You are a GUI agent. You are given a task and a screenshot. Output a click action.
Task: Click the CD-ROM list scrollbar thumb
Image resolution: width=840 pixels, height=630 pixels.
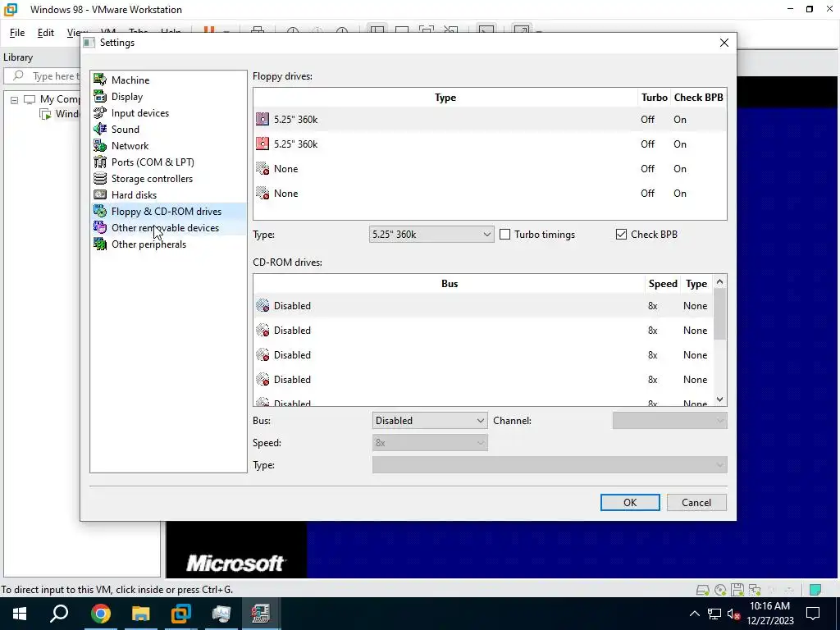[720, 314]
